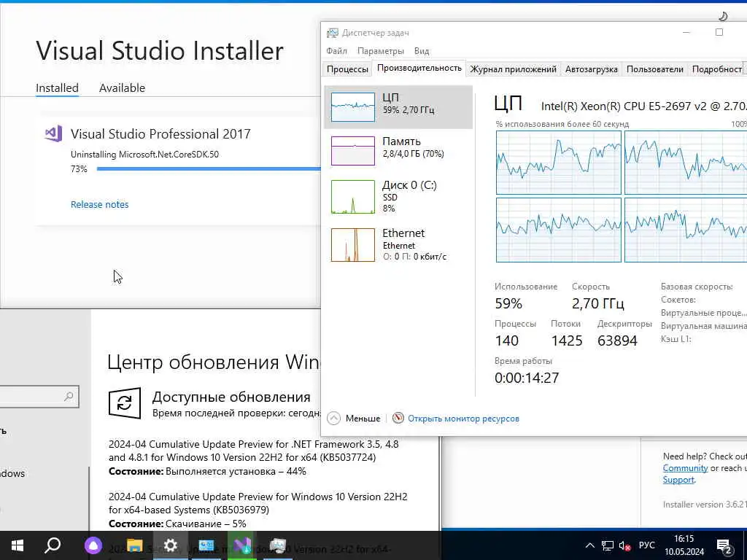Click the KB5037724 .NET Framework update entry

click(x=253, y=458)
